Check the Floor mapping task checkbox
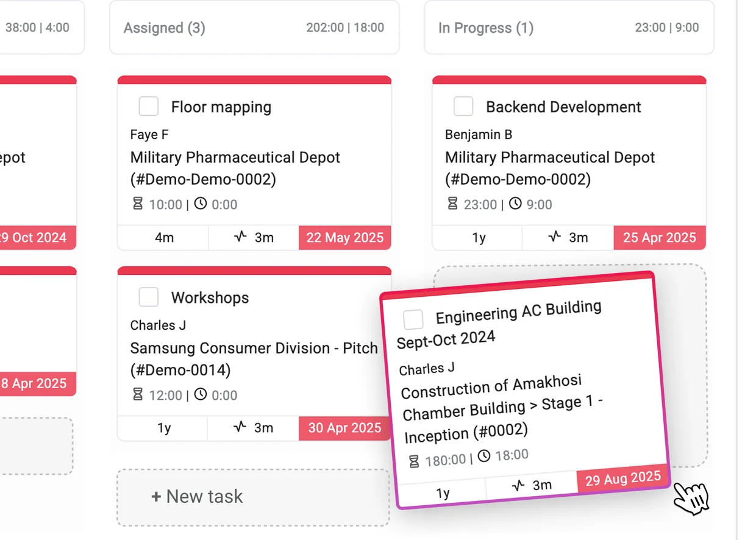 tap(149, 106)
